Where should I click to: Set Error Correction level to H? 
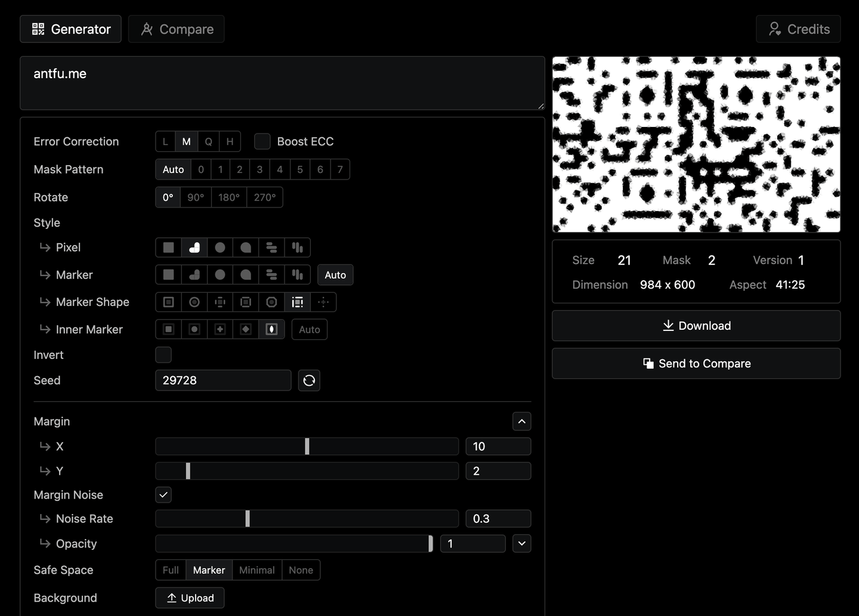pyautogui.click(x=230, y=141)
